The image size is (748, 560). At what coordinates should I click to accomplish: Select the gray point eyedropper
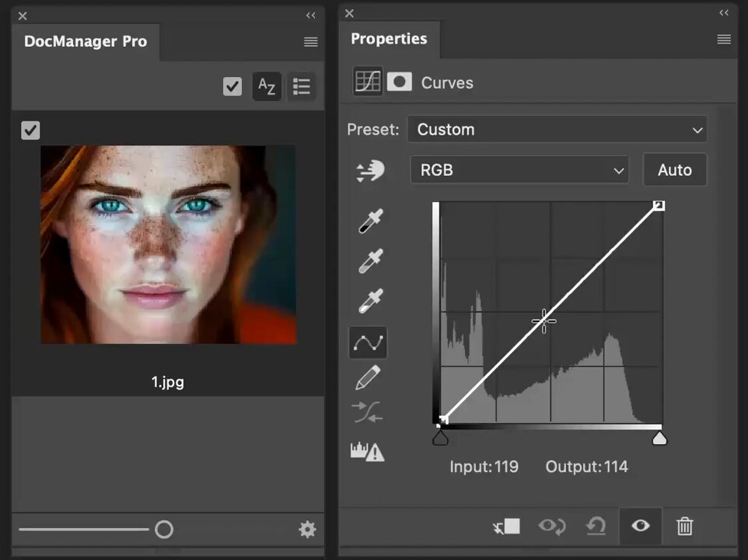(x=370, y=261)
